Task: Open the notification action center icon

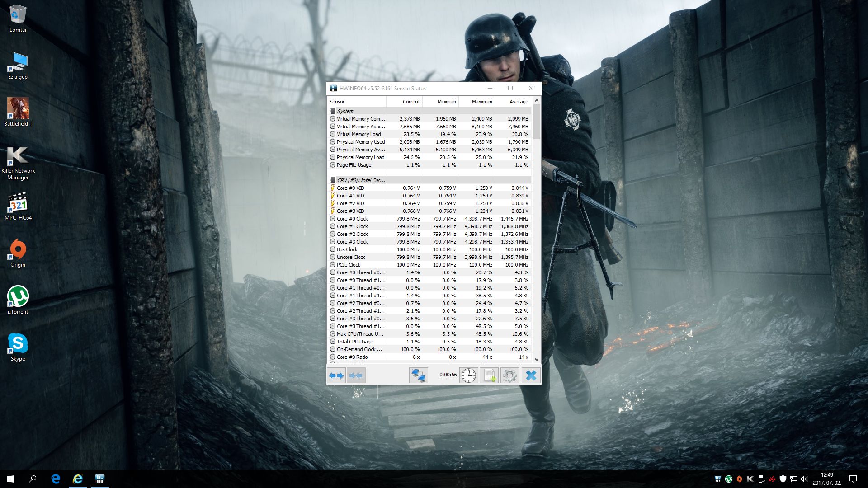Action: tap(853, 479)
